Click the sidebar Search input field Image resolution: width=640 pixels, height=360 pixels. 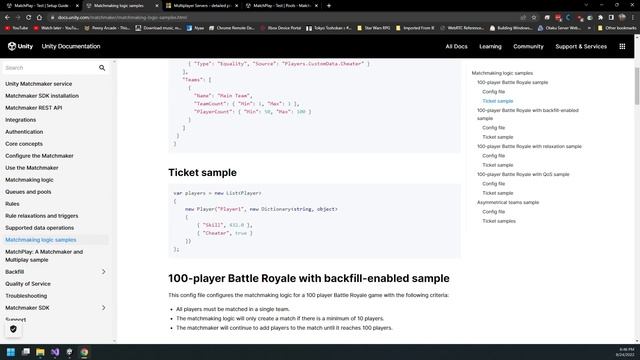coord(50,68)
